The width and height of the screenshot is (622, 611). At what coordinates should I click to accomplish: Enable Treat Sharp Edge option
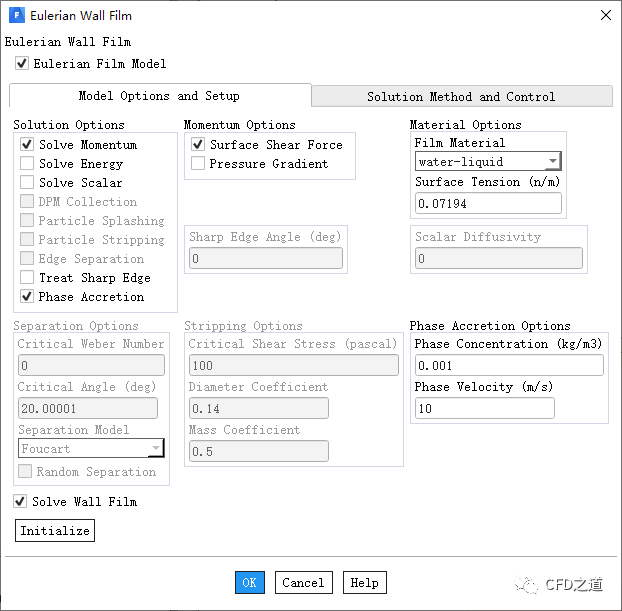(x=27, y=278)
